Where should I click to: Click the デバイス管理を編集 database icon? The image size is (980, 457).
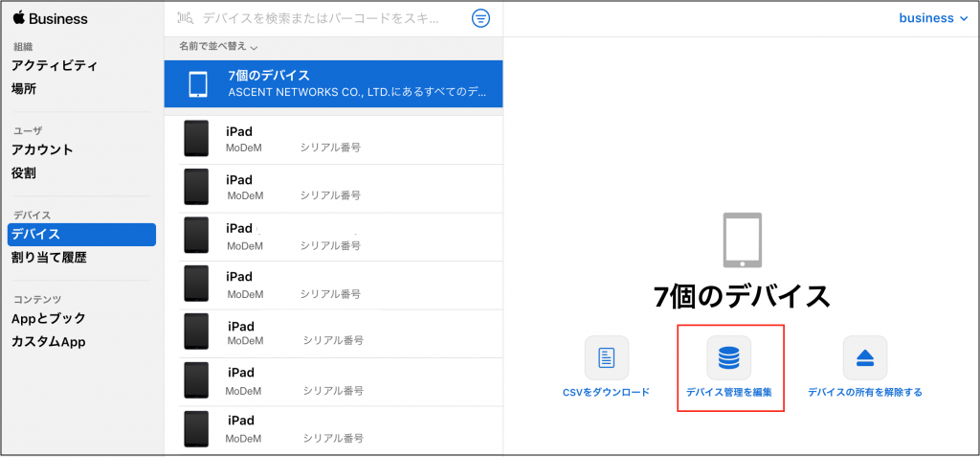pos(728,358)
